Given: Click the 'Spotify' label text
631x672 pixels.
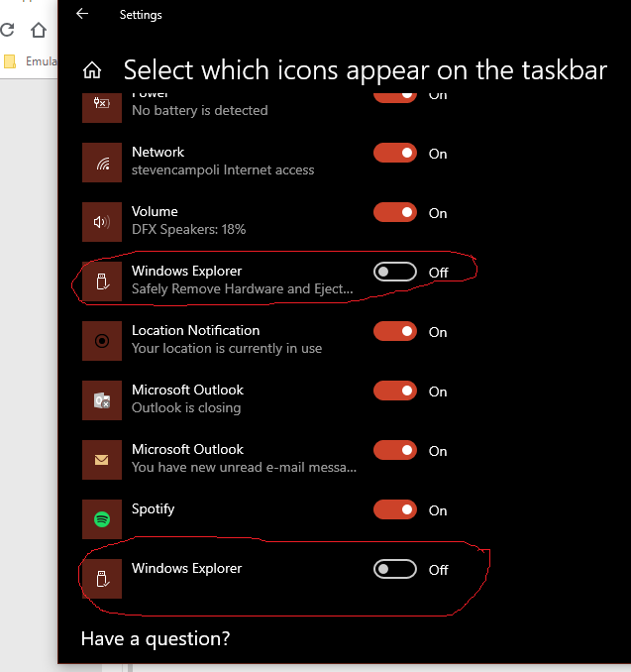Looking at the screenshot, I should tap(153, 509).
